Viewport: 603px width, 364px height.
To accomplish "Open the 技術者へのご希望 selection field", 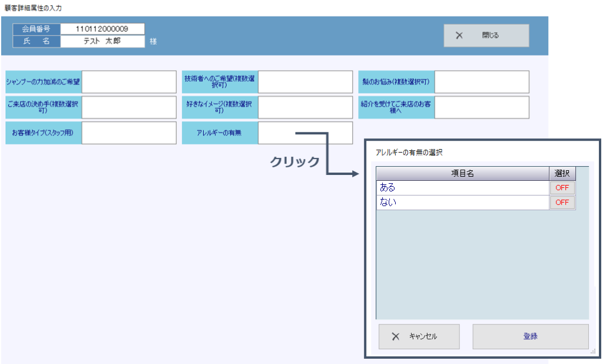I will click(x=305, y=82).
